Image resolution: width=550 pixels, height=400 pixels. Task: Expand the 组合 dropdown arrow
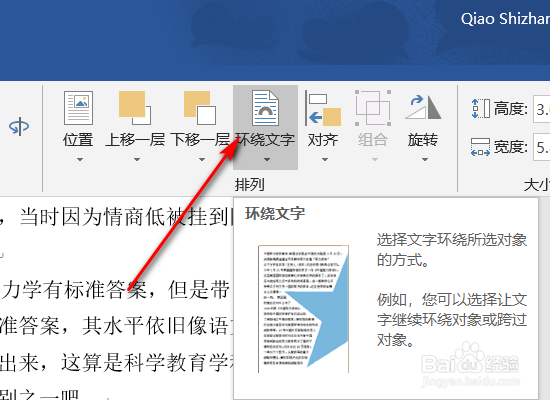click(x=375, y=160)
